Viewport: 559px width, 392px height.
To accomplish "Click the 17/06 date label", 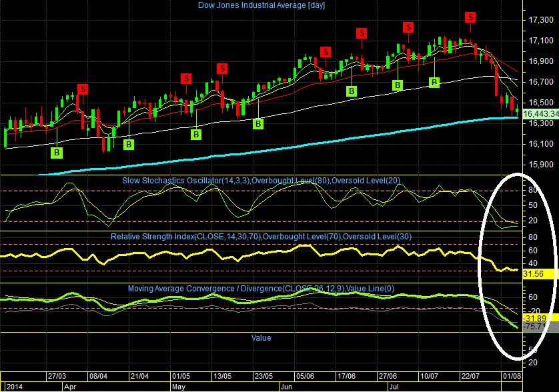I will pyautogui.click(x=346, y=376).
